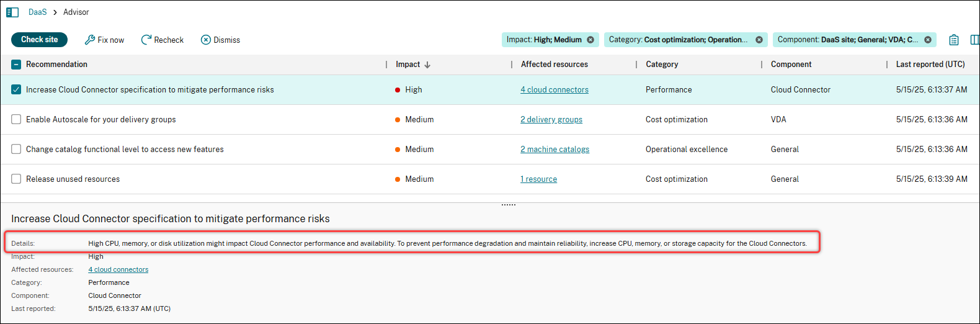Remove the Impact filter chip
The image size is (980, 324).
(x=590, y=40)
